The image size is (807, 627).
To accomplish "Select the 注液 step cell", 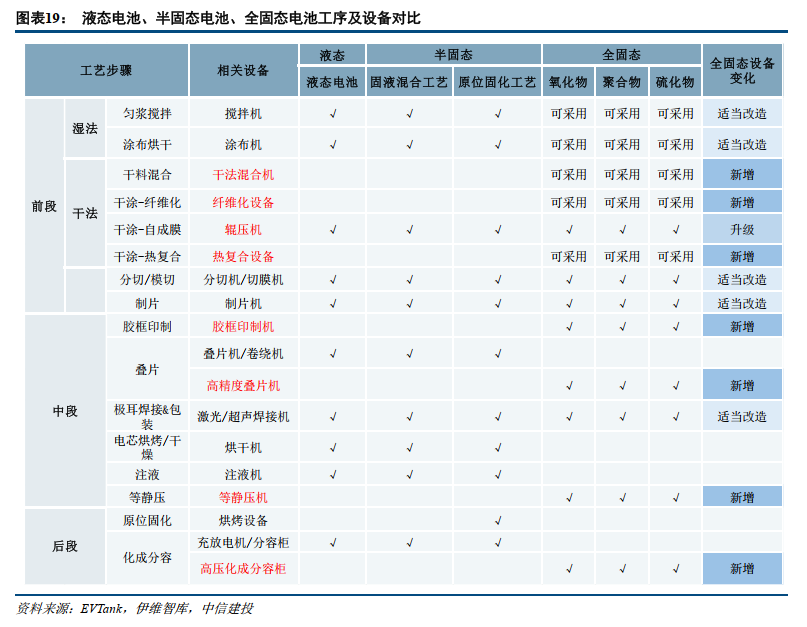I will [x=147, y=474].
